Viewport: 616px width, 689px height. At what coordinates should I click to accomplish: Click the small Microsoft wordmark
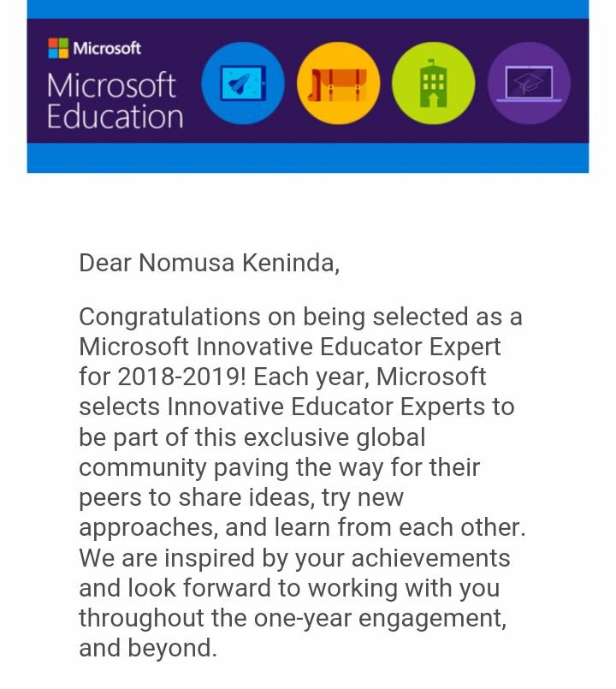(x=107, y=48)
